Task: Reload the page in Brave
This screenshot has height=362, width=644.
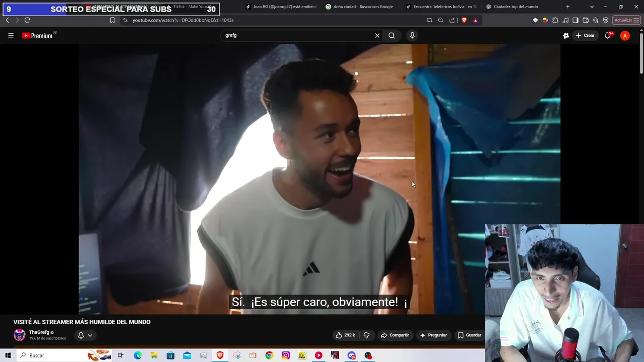Action: (x=27, y=20)
